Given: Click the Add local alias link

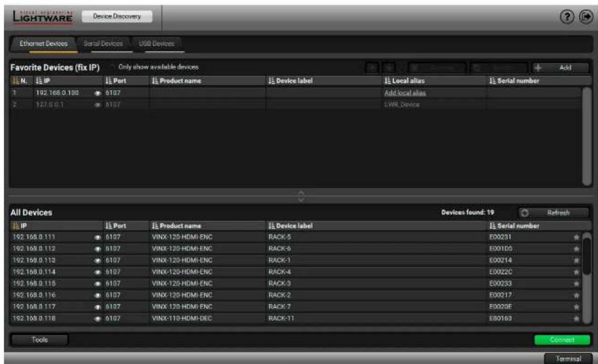Looking at the screenshot, I should pyautogui.click(x=405, y=93).
